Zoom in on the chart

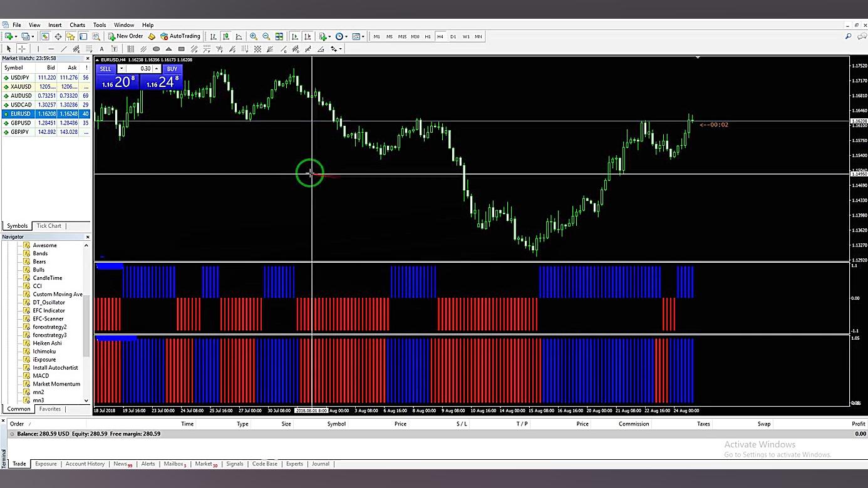pos(254,36)
